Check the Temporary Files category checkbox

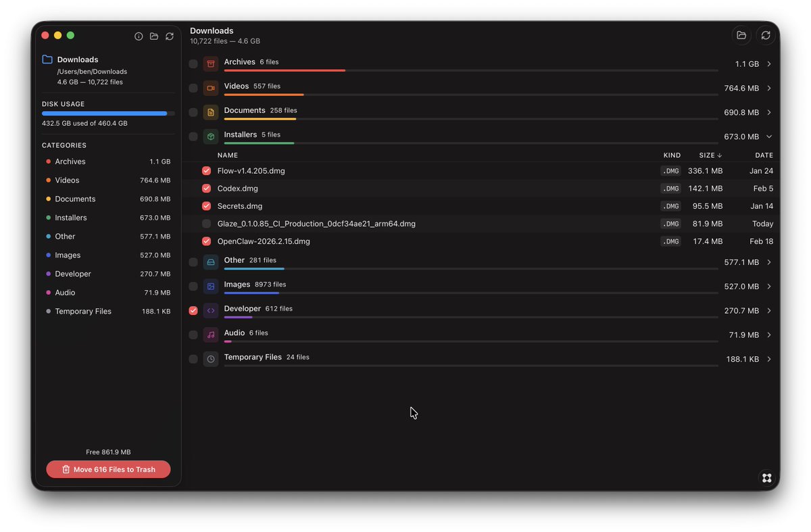pos(193,360)
